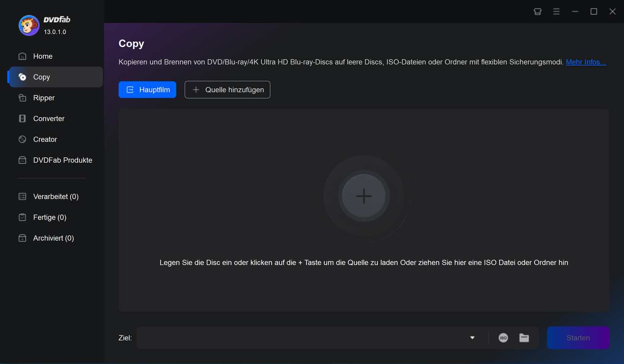Viewport: 624px width, 364px height.
Task: Click the Home icon in sidebar
Action: pyautogui.click(x=22, y=56)
